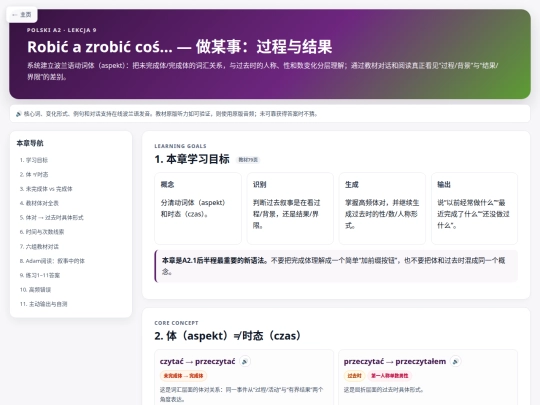Screen dimensions: 540x405
Task: Open 5. 体对 → 过去时具体形式
Action: (x=51, y=218)
